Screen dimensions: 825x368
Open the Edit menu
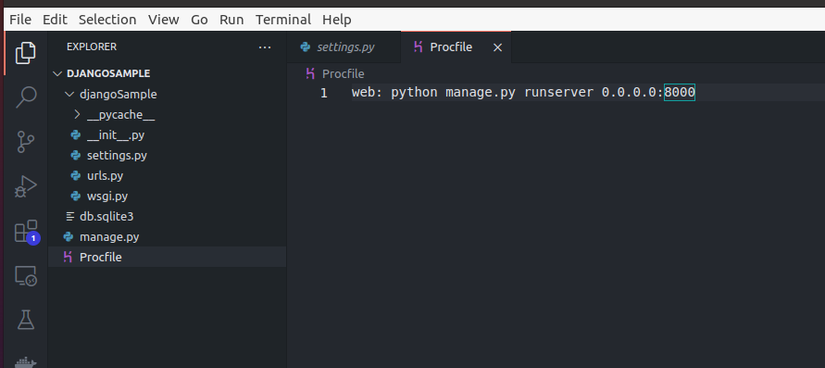point(55,19)
